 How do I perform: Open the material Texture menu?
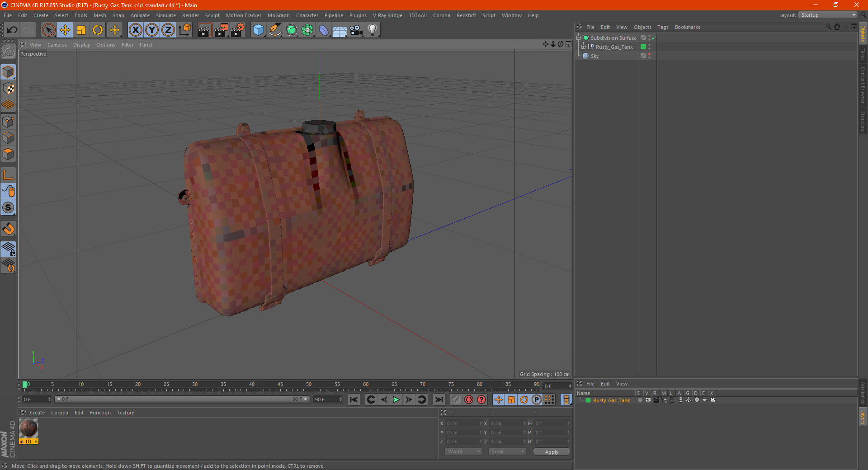[x=125, y=413]
